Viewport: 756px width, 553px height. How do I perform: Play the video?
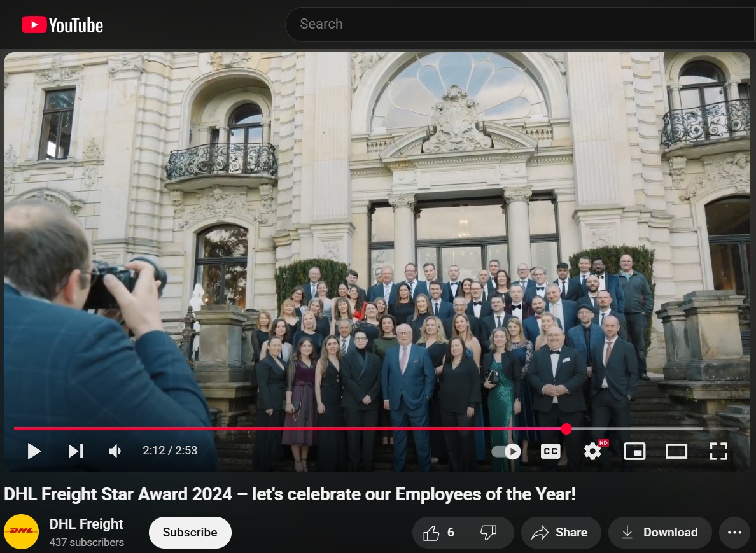34,451
